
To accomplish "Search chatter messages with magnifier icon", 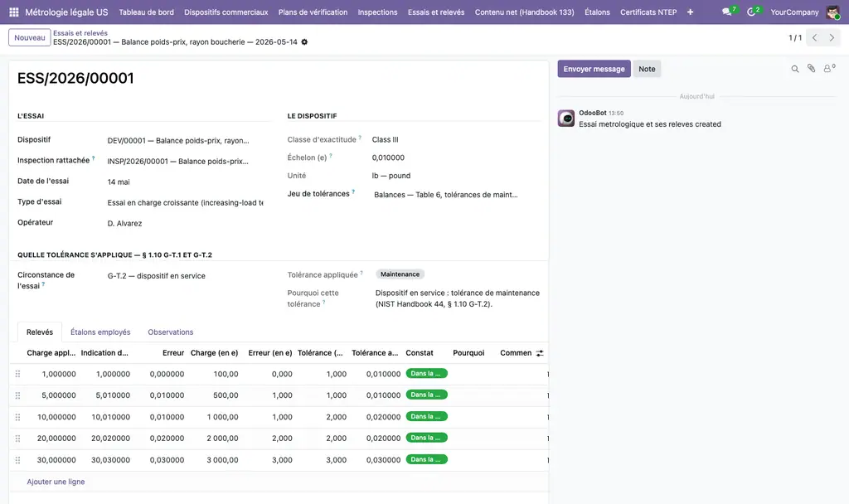I will [x=795, y=69].
